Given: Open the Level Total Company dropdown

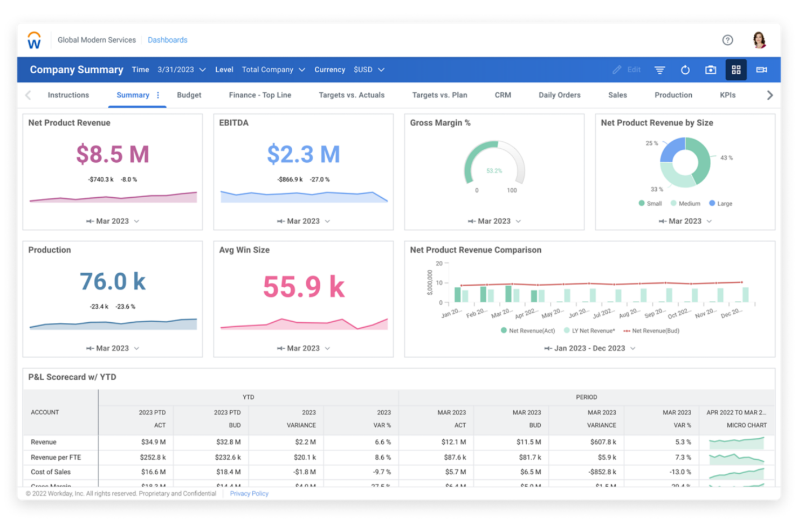Looking at the screenshot, I should pos(273,70).
